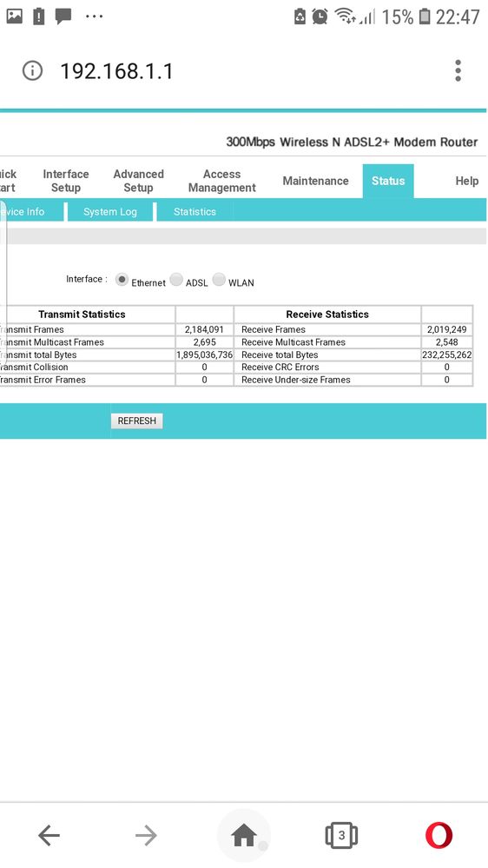Screen dimensions: 488x868
Task: Go forward with the forward arrow
Action: [x=146, y=835]
